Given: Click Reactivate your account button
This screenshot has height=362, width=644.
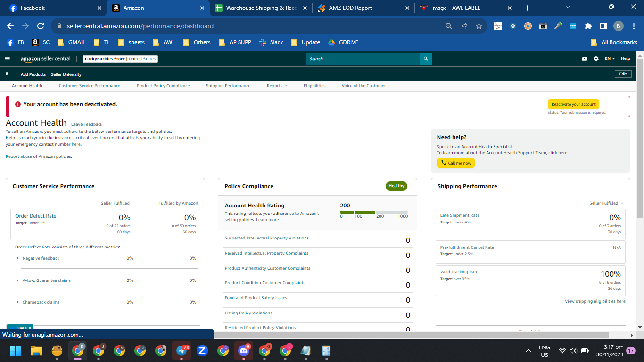Looking at the screenshot, I should tap(573, 104).
